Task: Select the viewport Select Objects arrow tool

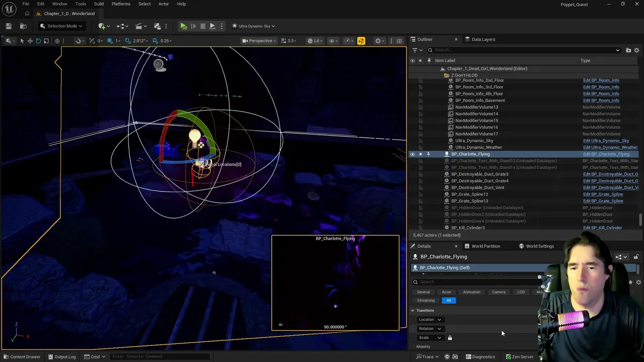Action: [x=22, y=41]
